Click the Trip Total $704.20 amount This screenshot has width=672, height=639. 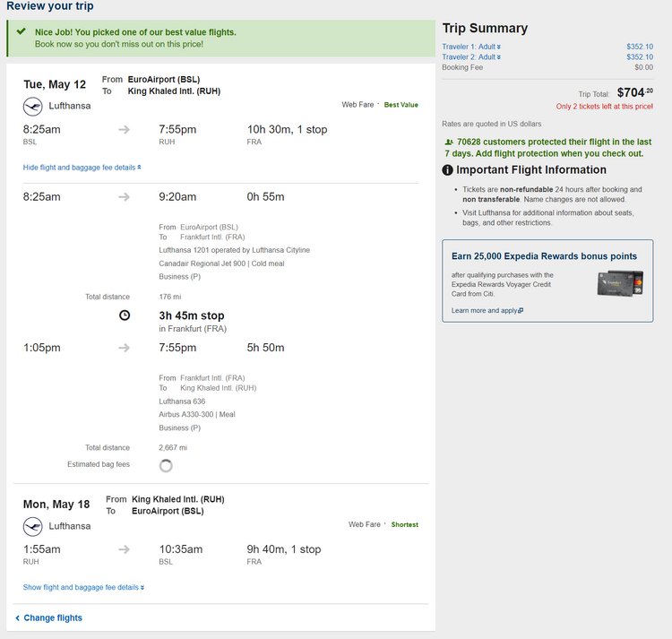635,92
